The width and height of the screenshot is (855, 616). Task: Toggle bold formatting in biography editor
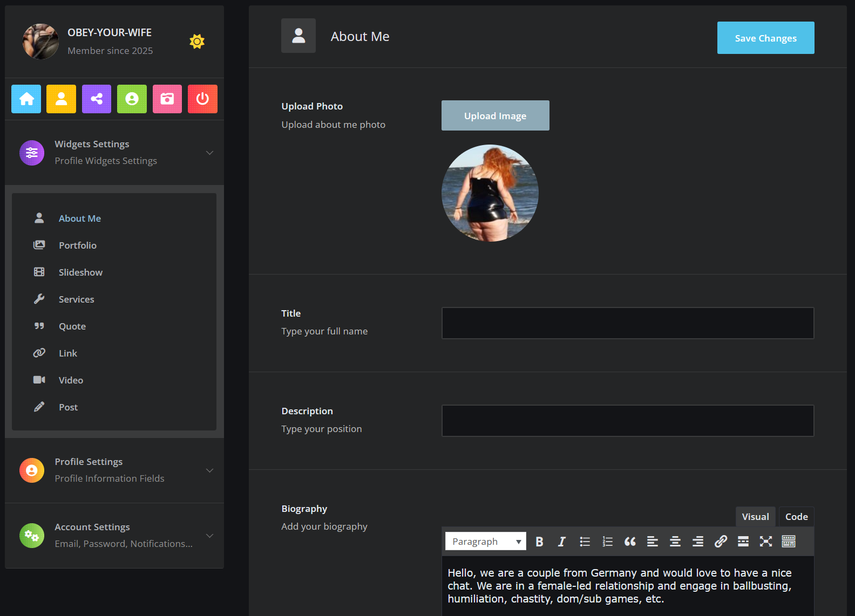(539, 542)
